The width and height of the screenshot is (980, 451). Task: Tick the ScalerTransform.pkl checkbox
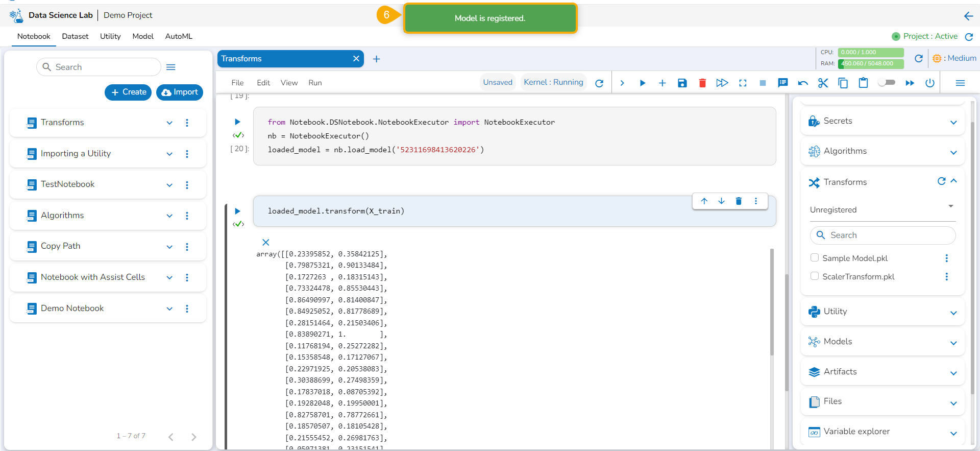coord(815,276)
